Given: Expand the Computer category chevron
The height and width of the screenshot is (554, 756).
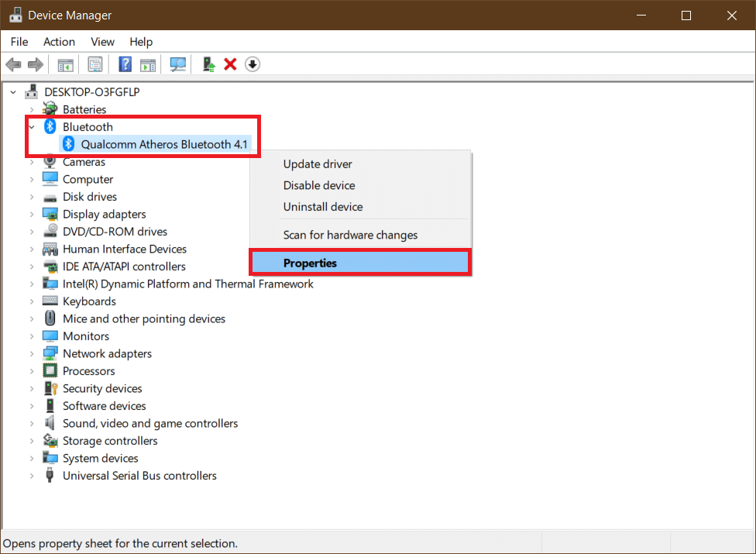Looking at the screenshot, I should [x=32, y=179].
